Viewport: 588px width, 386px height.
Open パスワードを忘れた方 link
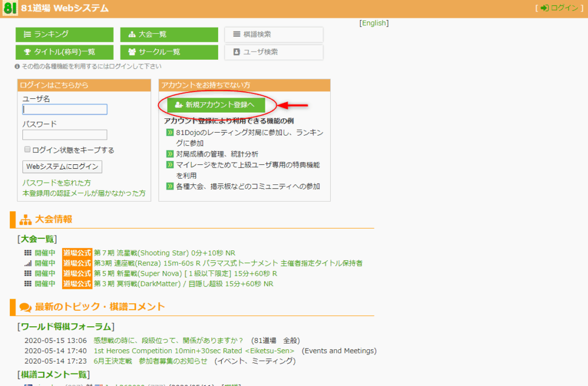57,183
